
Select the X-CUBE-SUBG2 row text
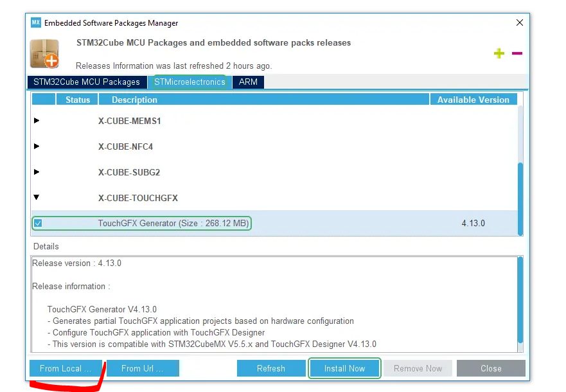(x=129, y=172)
